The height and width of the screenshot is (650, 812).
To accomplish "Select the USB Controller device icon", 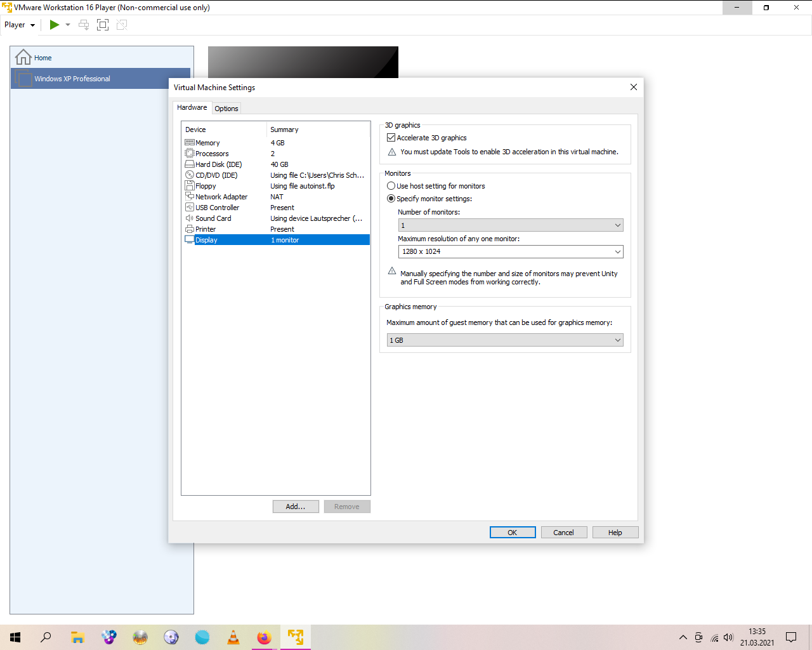I will [x=189, y=208].
